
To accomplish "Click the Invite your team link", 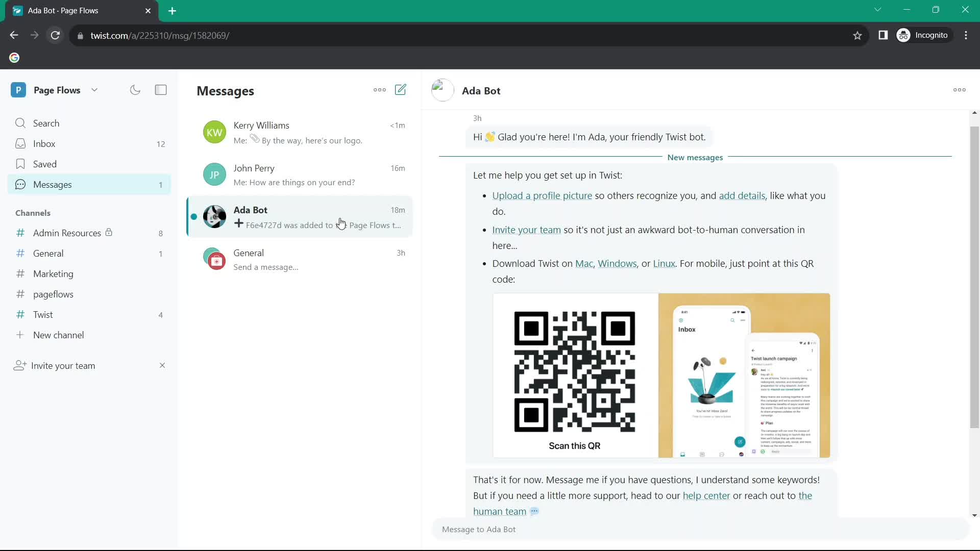I will [x=526, y=230].
